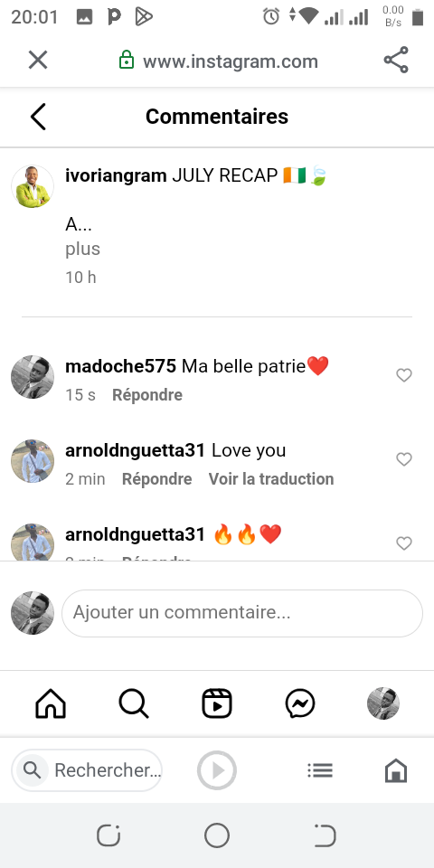Viewport: 434px width, 868px height.
Task: Like madoche575's comment with the heart
Action: coord(404,375)
